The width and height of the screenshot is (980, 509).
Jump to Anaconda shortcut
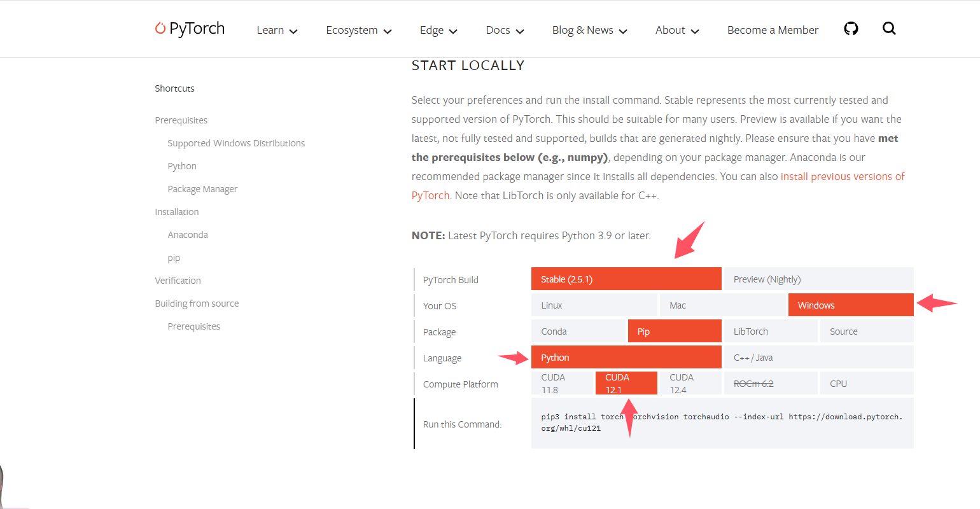(188, 235)
